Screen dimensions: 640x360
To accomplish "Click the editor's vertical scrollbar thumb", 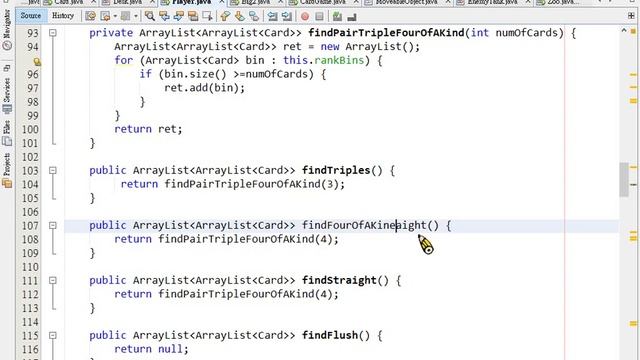I will tap(623, 180).
